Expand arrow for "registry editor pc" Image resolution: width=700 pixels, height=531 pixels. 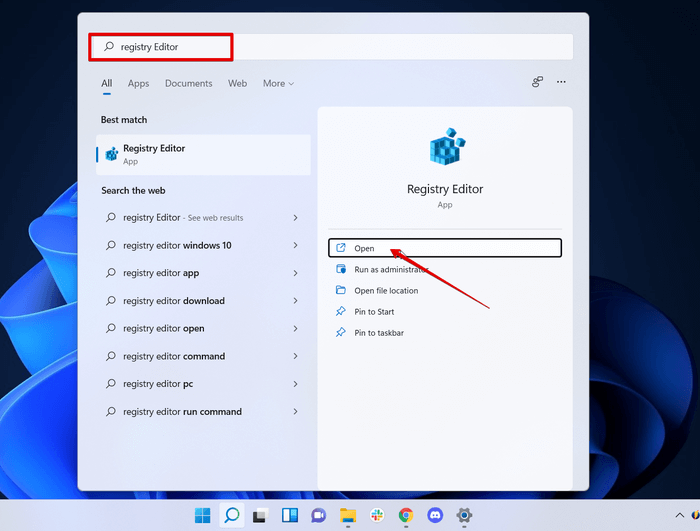[x=295, y=384]
